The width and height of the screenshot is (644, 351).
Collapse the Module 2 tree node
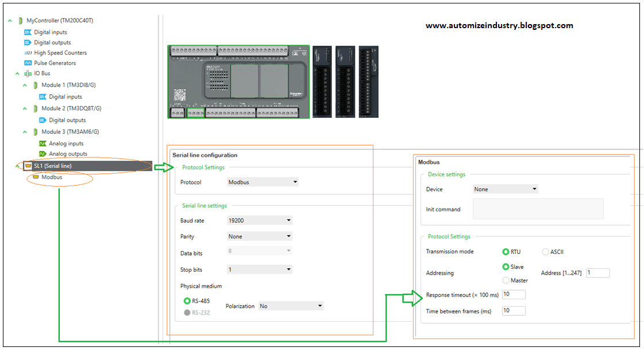[x=25, y=109]
